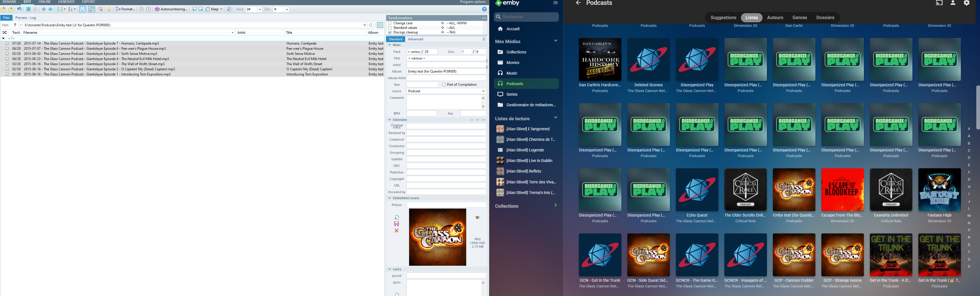Screen dimensions: 980x296
Task: Switch to the RENAME tab
Action: tap(9, 2)
